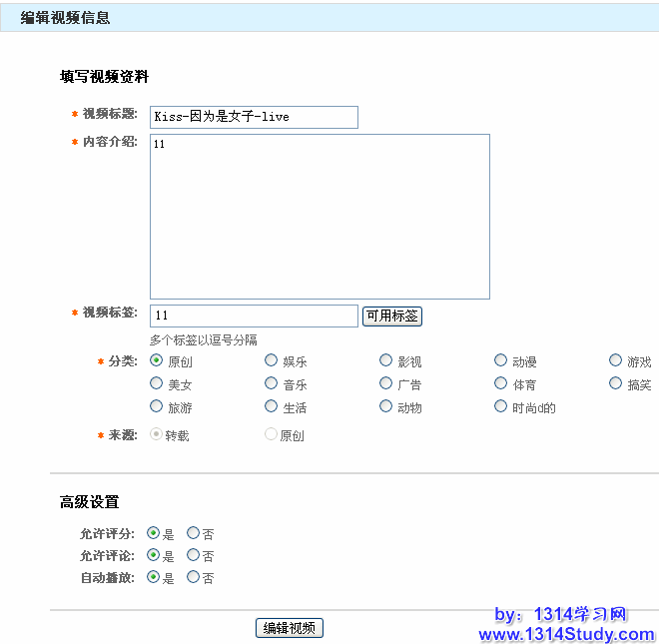Turn off 自动播放 by selecting 否
Viewport: 659px width, 644px height.
(x=194, y=577)
